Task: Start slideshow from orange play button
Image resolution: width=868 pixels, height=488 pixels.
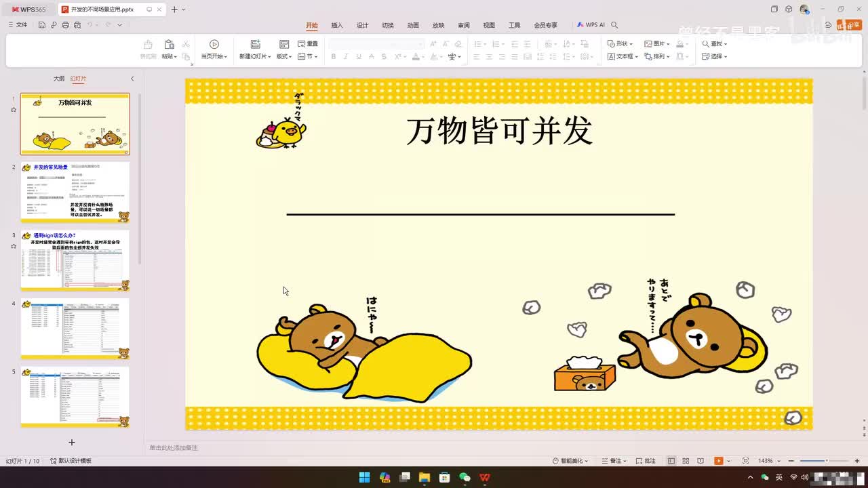Action: click(718, 461)
